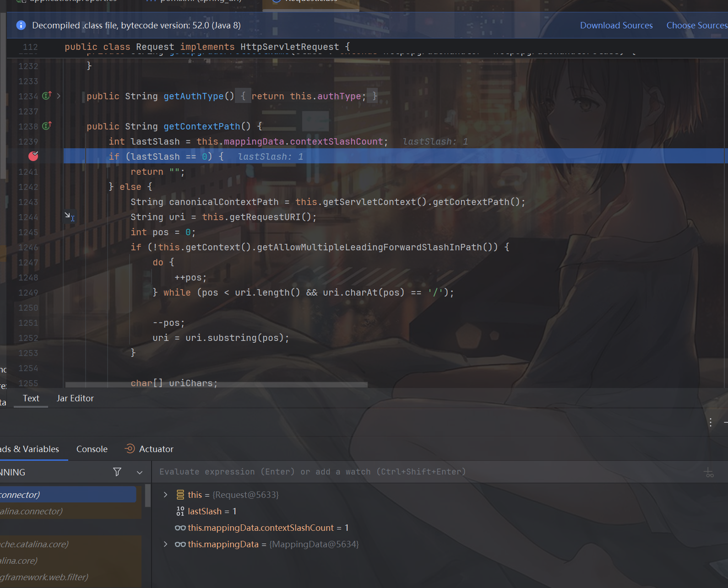This screenshot has width=728, height=588.
Task: Click the run-to-cursor icon at line 1244
Action: pos(69,216)
